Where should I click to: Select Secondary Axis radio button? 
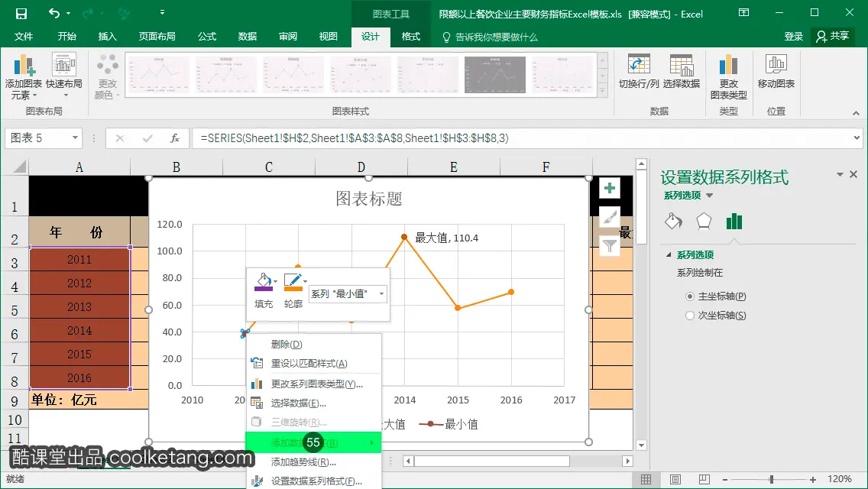tap(690, 316)
